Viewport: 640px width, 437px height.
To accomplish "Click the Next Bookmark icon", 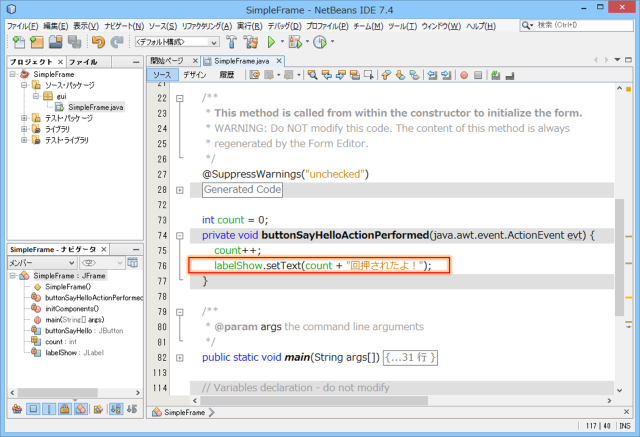I will pyautogui.click(x=400, y=75).
